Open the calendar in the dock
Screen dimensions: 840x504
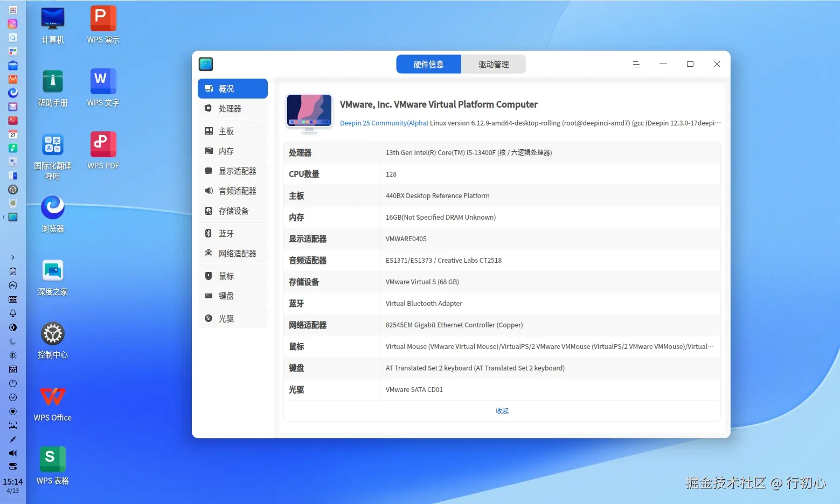(x=13, y=135)
